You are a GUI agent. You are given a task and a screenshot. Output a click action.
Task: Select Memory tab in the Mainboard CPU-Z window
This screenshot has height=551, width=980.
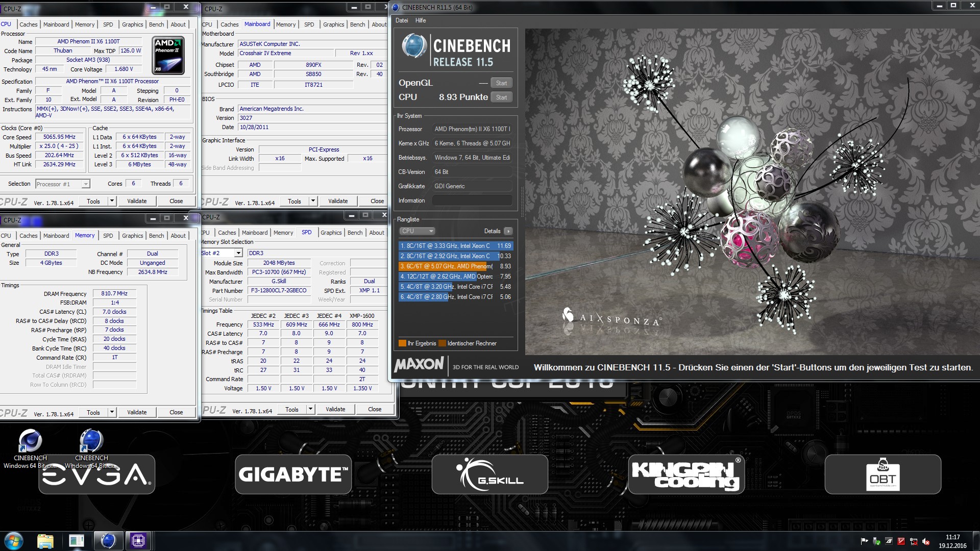(x=286, y=24)
